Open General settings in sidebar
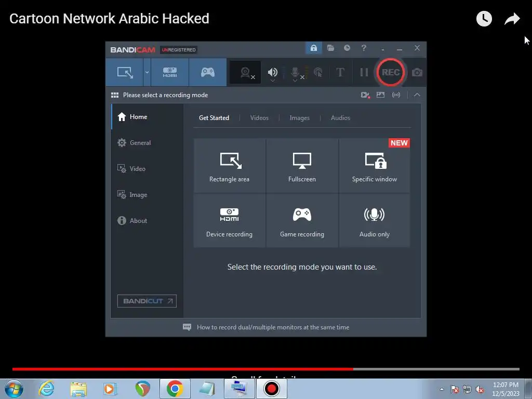The height and width of the screenshot is (399, 532). [x=147, y=143]
